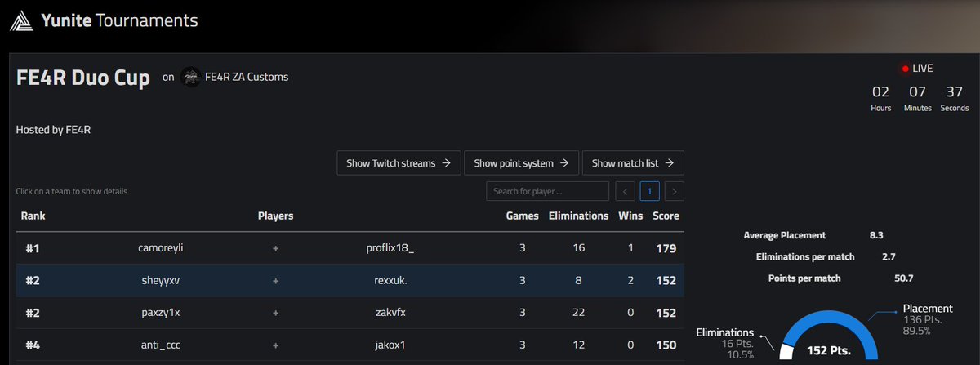The image size is (980, 365).
Task: Focus the Search for player field
Action: pos(547,191)
